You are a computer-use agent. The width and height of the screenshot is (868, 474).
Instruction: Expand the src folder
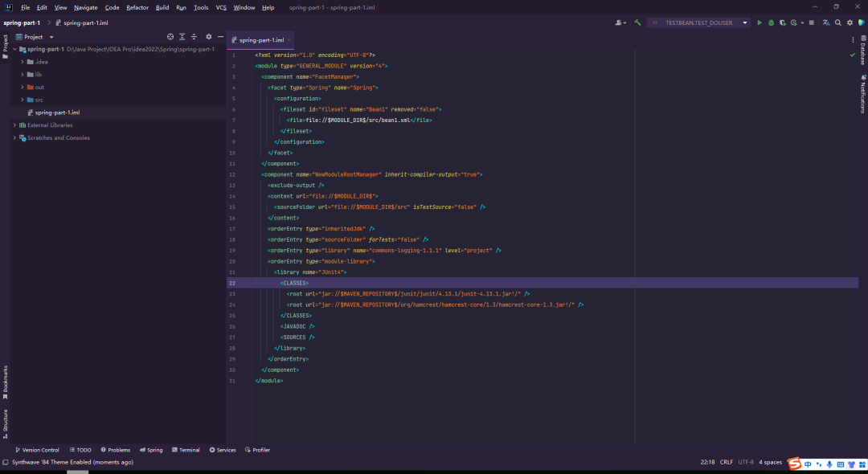tap(23, 100)
